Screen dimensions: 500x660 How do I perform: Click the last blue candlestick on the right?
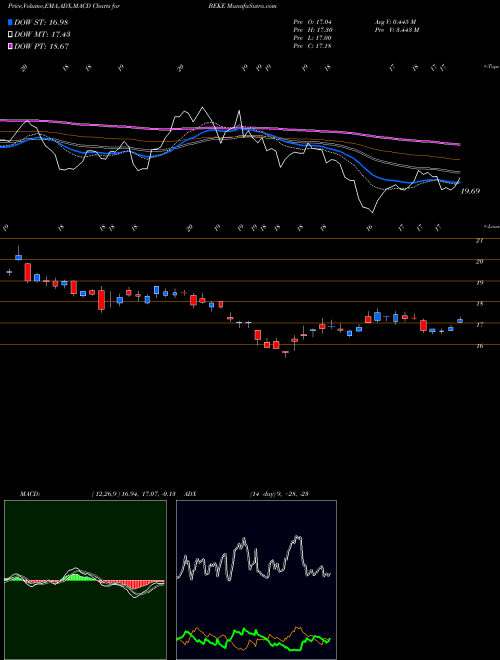pos(460,321)
